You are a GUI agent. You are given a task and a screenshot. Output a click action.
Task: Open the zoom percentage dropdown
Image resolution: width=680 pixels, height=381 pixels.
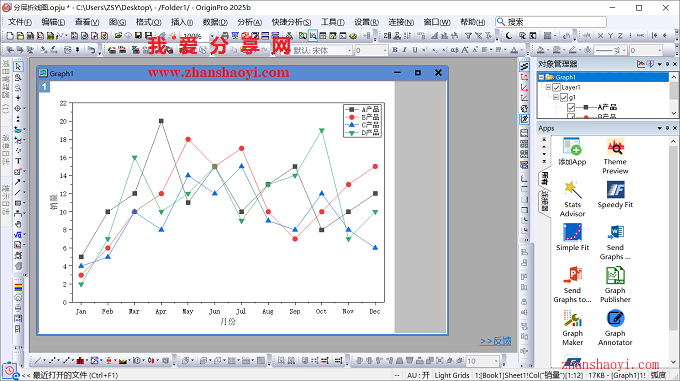pos(212,36)
